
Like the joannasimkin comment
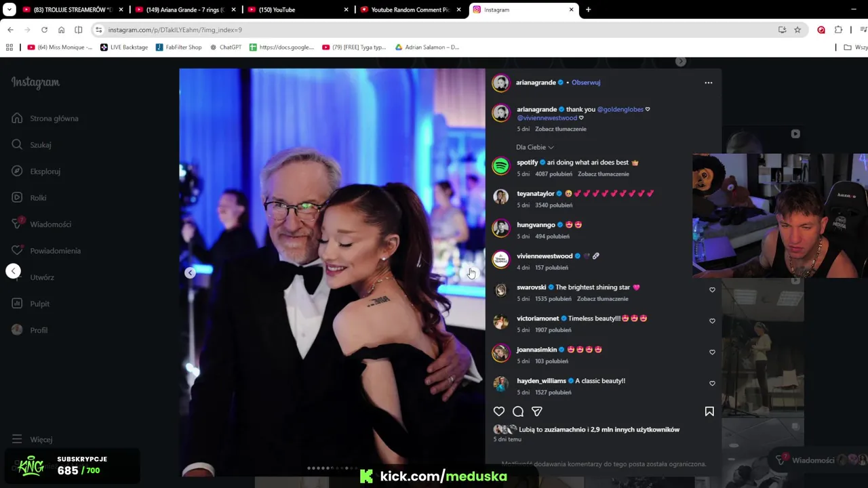pyautogui.click(x=712, y=352)
